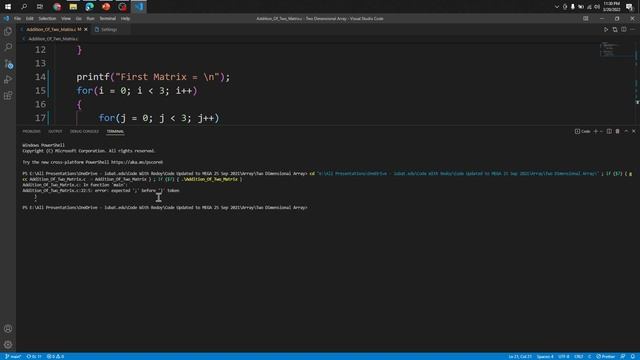Select the Terminal panel tab
Image resolution: width=640 pixels, height=360 pixels.
(x=115, y=131)
